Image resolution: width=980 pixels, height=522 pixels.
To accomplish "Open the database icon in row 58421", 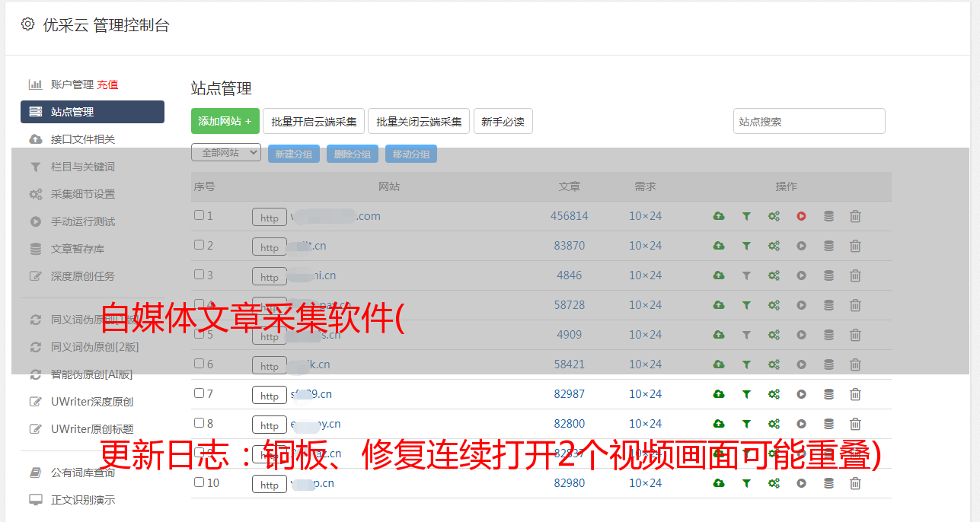I will (828, 364).
